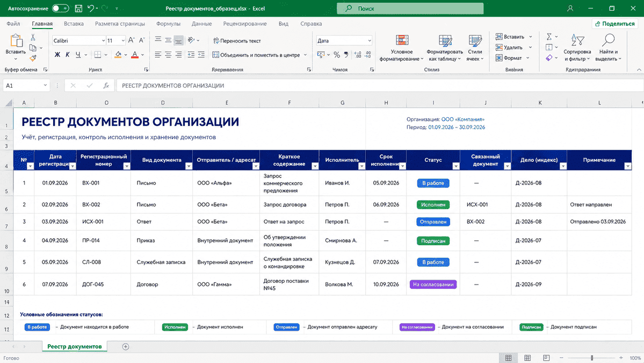Open the merge cells dropdown arrow
Screen dimensions: 644x363
point(305,55)
